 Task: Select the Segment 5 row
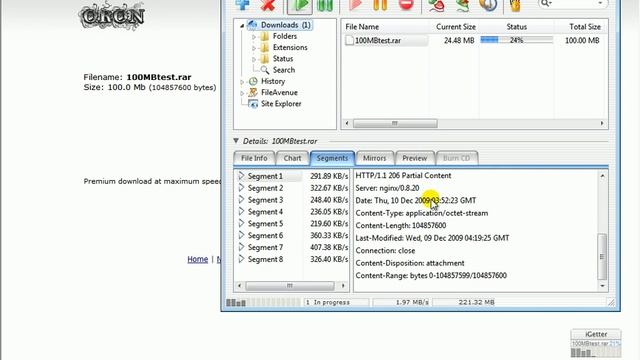pos(292,224)
